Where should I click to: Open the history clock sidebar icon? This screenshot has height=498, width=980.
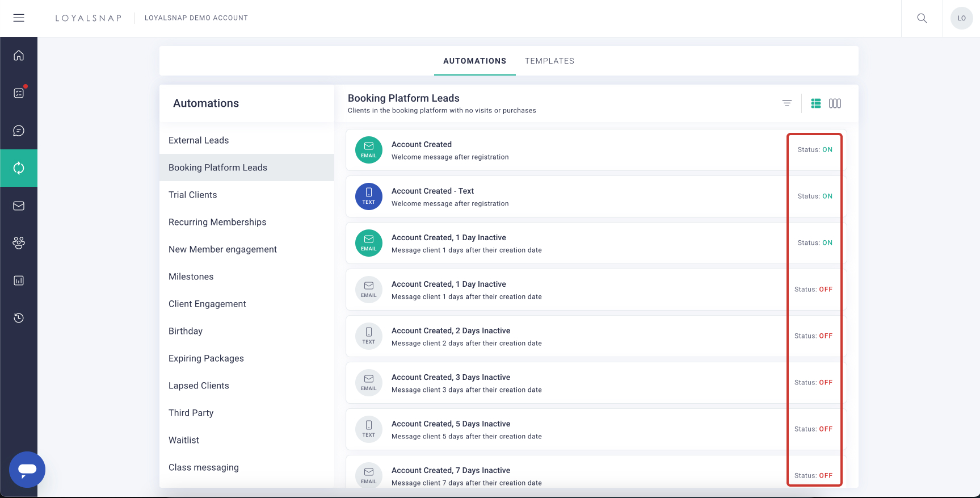coord(19,318)
